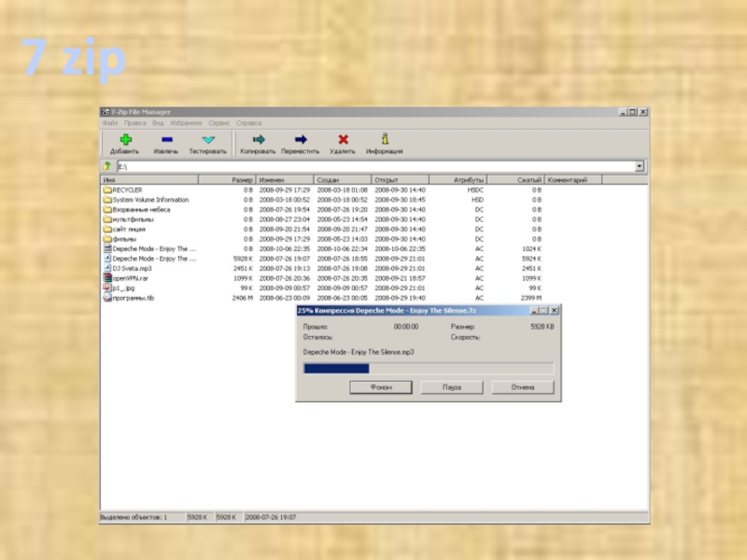
Task: Click the up-folder arrow icon
Action: (x=107, y=166)
